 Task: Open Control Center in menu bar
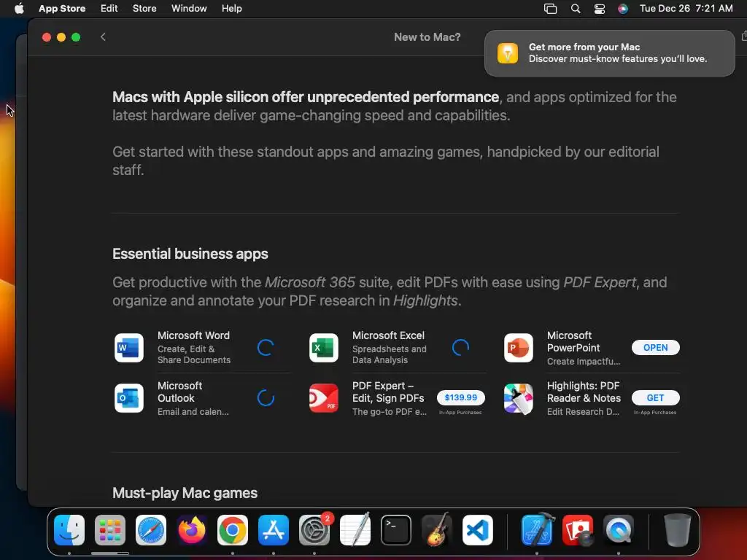coord(600,9)
